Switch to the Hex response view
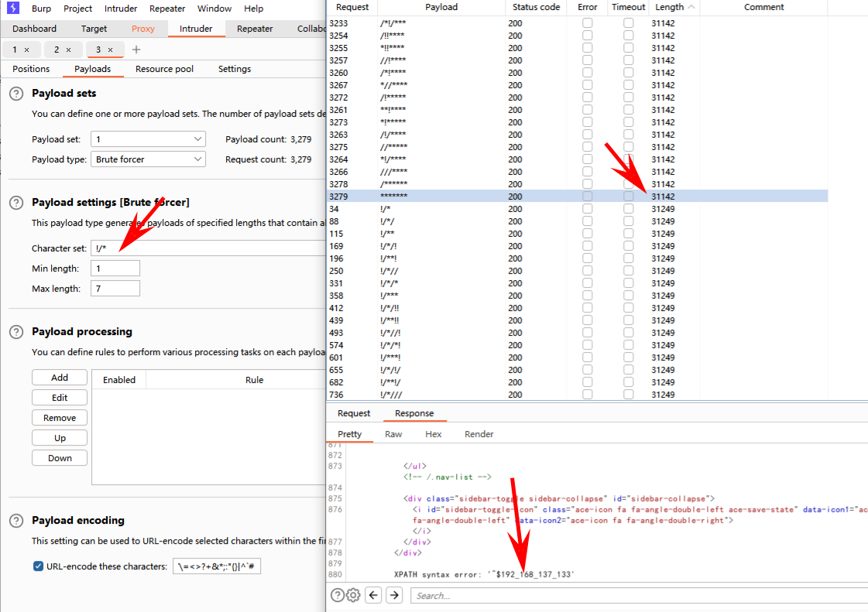This screenshot has height=612, width=868. (x=433, y=434)
